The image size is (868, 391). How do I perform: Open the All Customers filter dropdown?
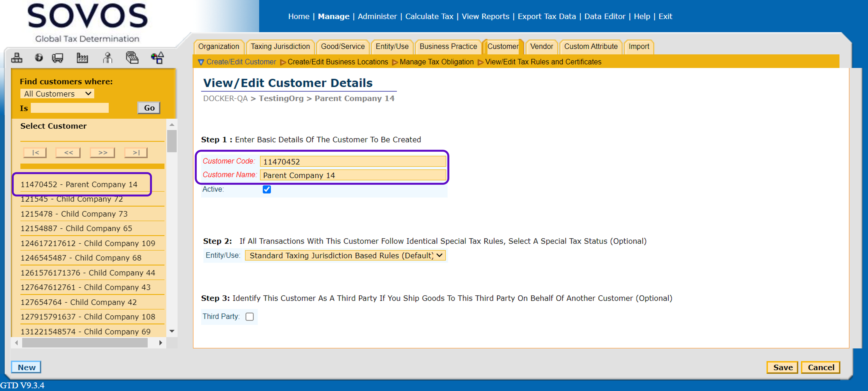pyautogui.click(x=57, y=94)
